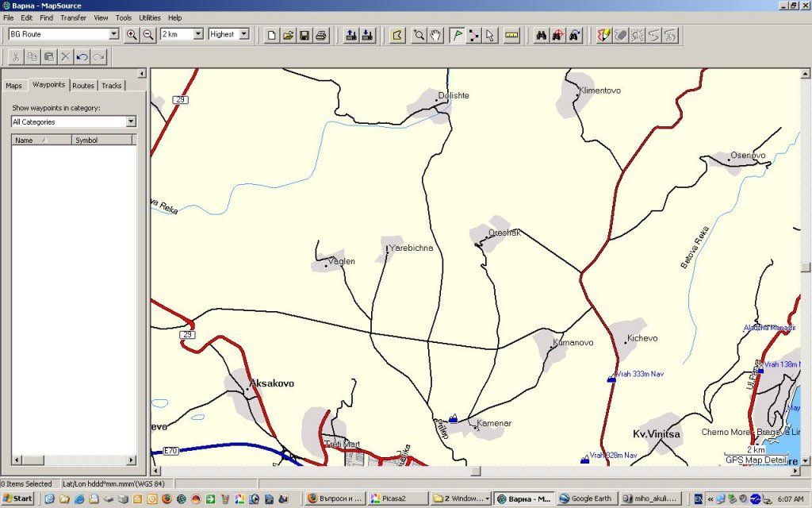
Task: Click the Undo arrow icon
Action: pyautogui.click(x=82, y=56)
